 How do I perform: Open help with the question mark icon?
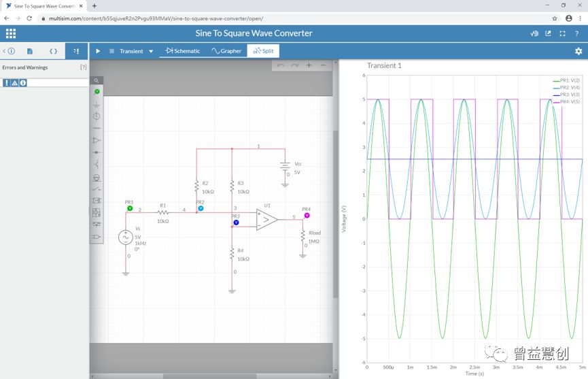pos(576,33)
